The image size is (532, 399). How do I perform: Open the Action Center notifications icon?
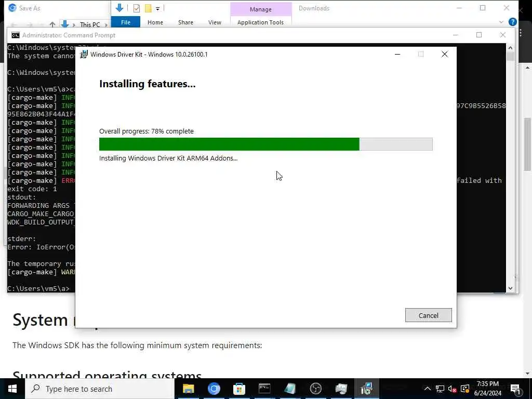[x=515, y=389]
